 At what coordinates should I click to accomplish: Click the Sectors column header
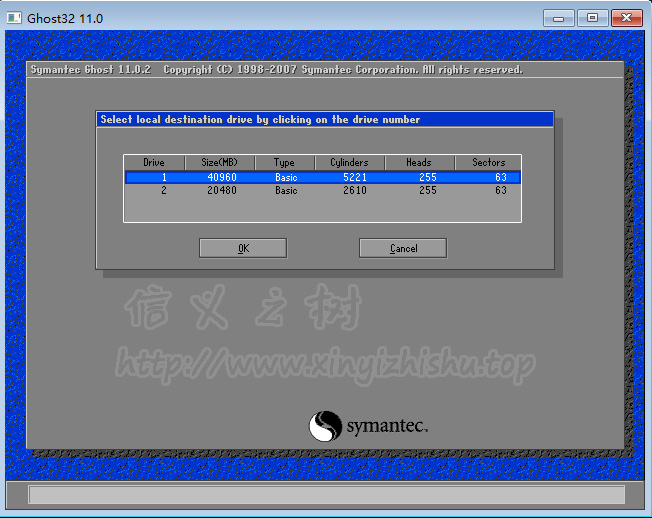[488, 162]
